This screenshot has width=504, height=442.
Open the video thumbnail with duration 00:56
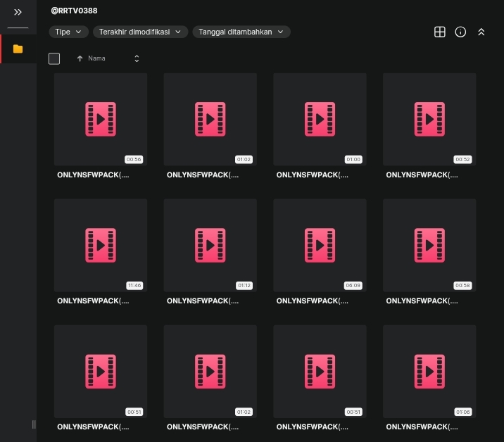(x=101, y=119)
